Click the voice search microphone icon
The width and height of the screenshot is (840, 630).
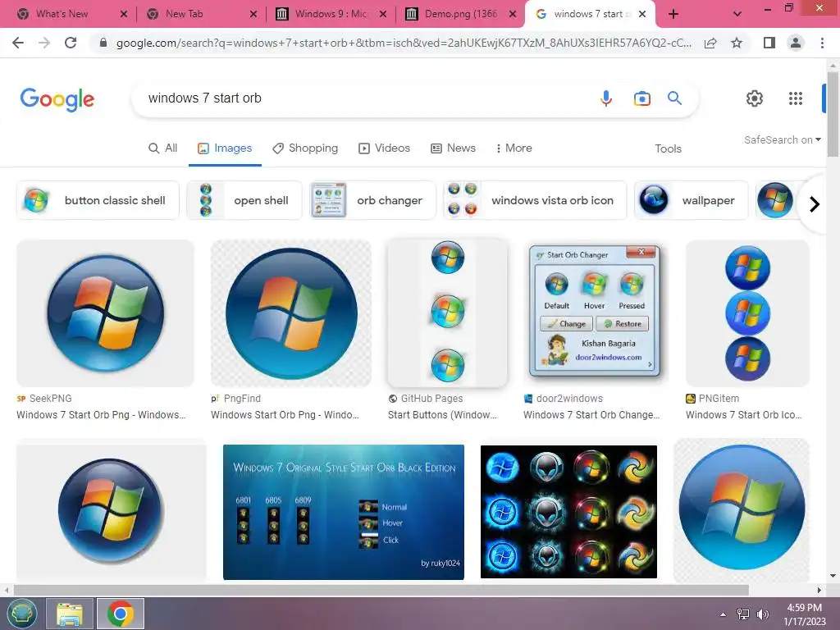(x=606, y=98)
